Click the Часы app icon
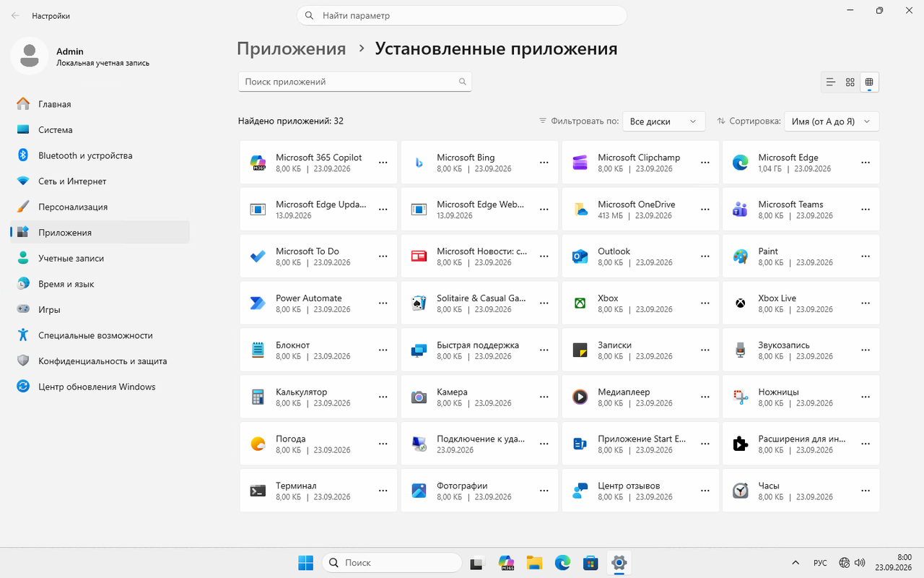The image size is (924, 578). pos(740,491)
